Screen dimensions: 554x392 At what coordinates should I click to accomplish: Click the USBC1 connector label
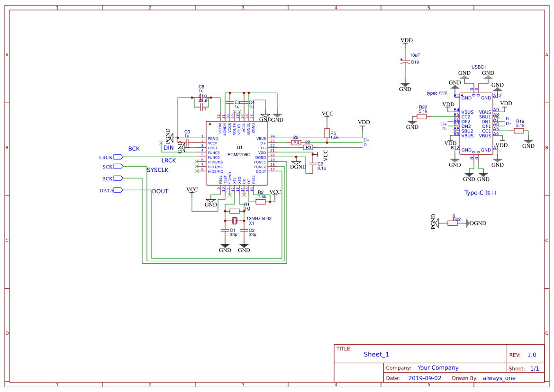pos(479,67)
